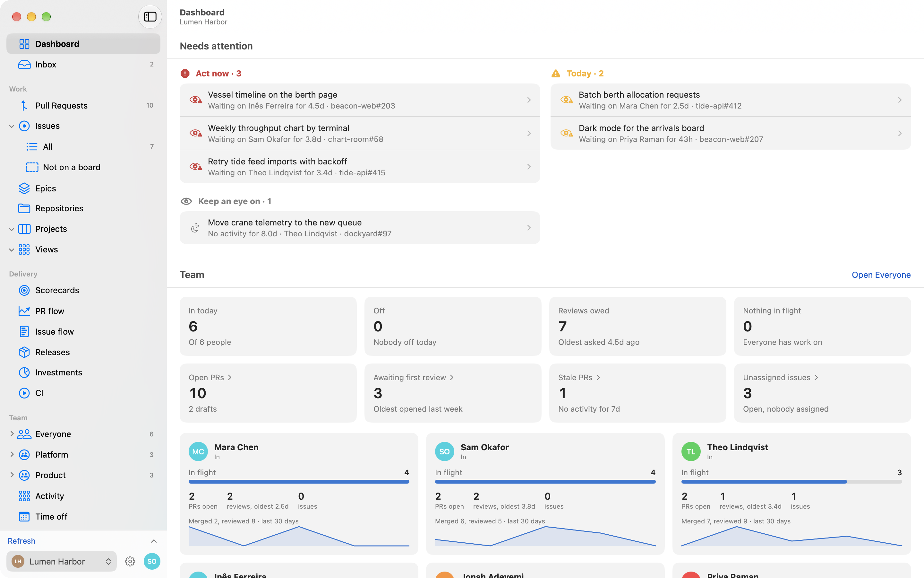Open PR flow chart icon
Screen dimensions: 924x578
[24, 311]
